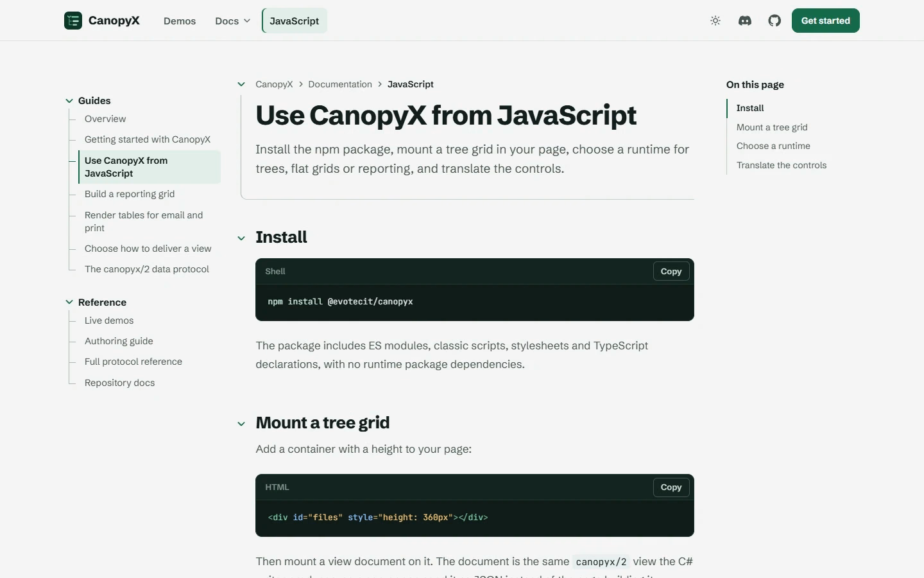Open the Discord icon link

[x=745, y=21]
